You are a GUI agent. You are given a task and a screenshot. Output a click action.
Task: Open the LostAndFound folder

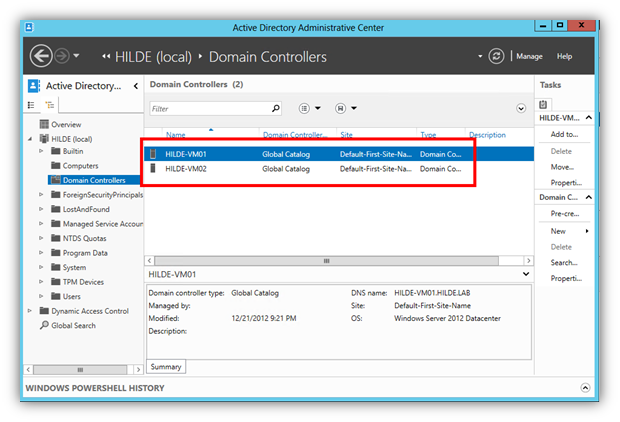point(86,209)
